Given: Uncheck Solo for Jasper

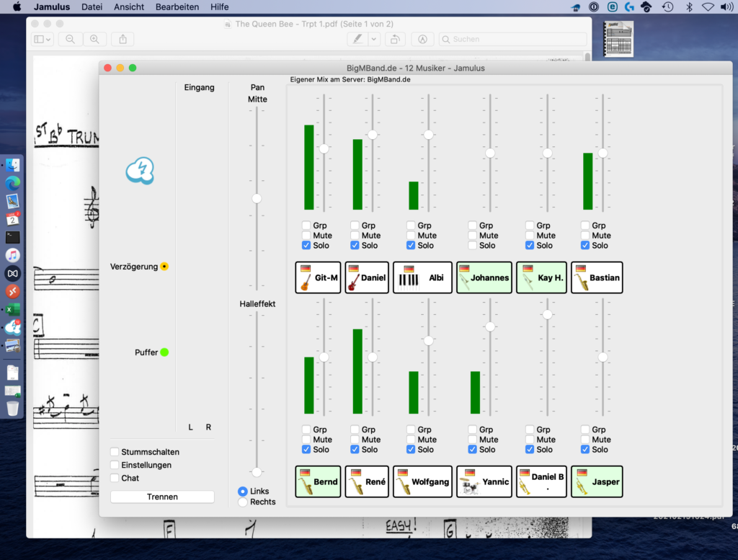Looking at the screenshot, I should point(585,450).
